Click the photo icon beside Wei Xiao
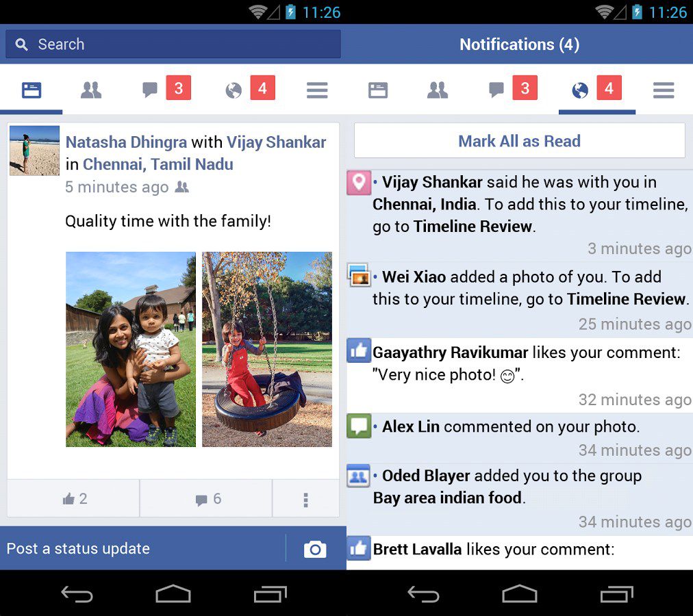 (x=359, y=276)
